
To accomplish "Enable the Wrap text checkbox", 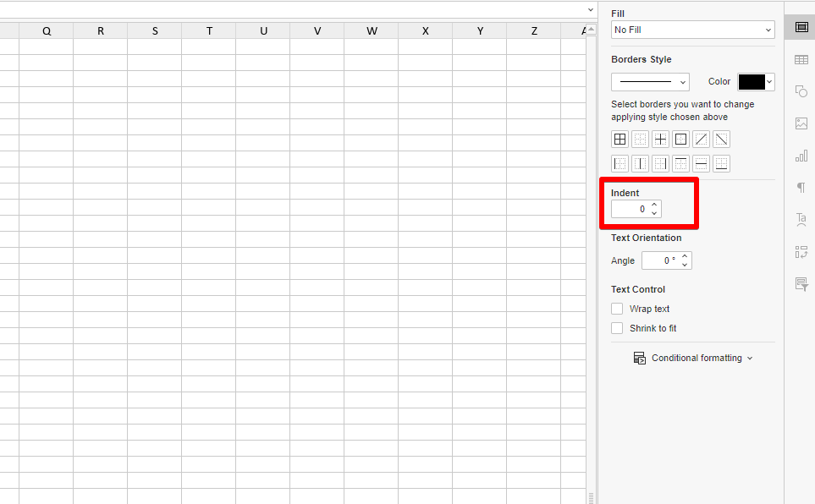I will pyautogui.click(x=617, y=309).
